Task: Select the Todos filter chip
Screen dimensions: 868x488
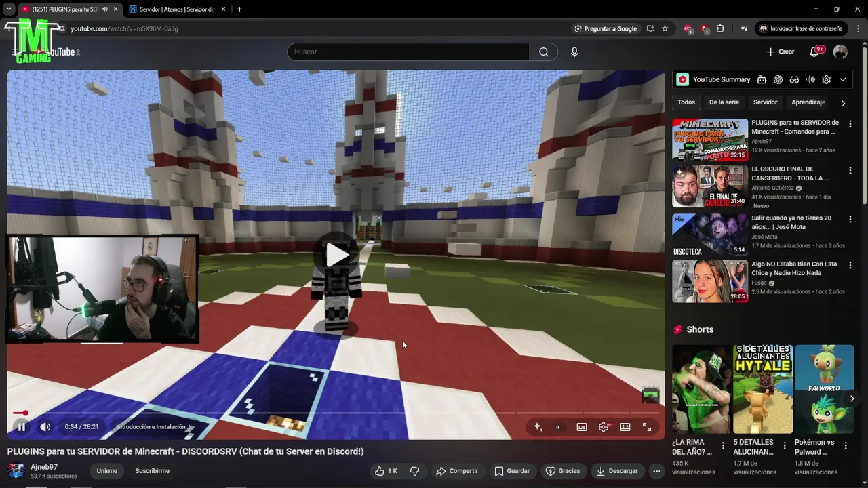Action: coord(686,102)
